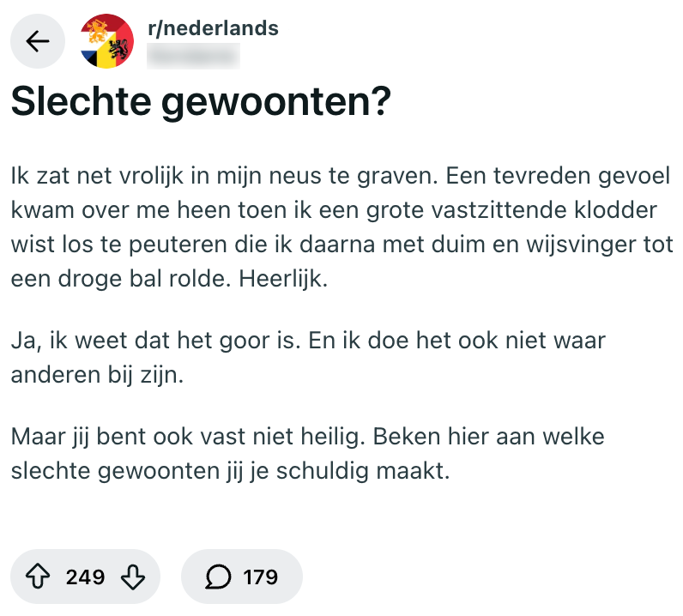Click the line "Ja, ik weet dat het goor is"
Screen dimensions: 683x616
click(309, 341)
